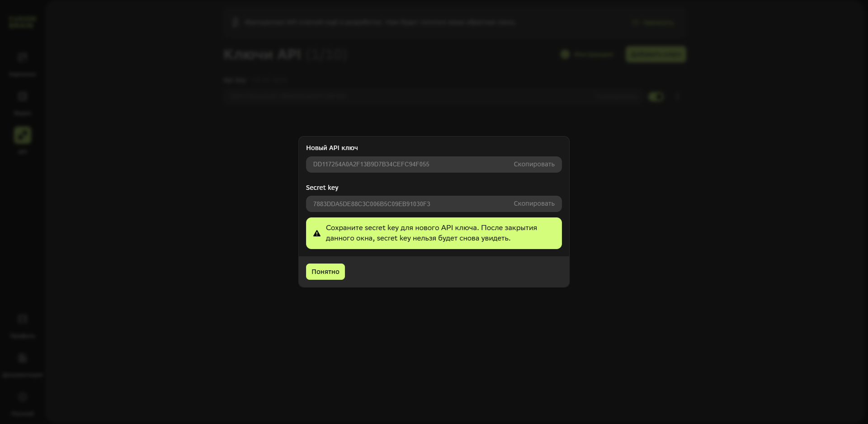Copy the Secret key value

533,204
